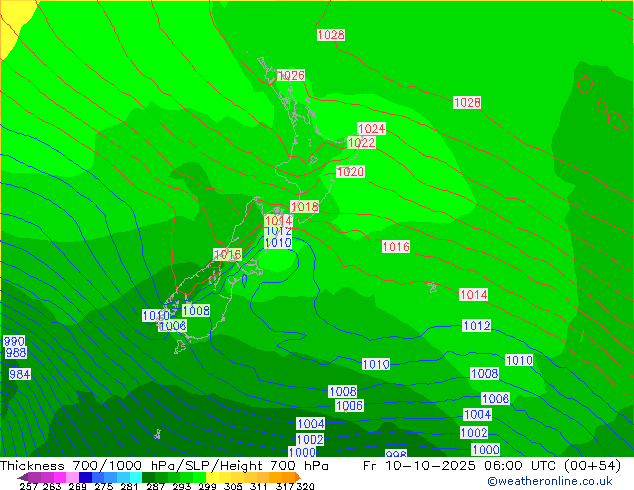Click the legend value 317
The width and height of the screenshot is (634, 490).
click(285, 486)
